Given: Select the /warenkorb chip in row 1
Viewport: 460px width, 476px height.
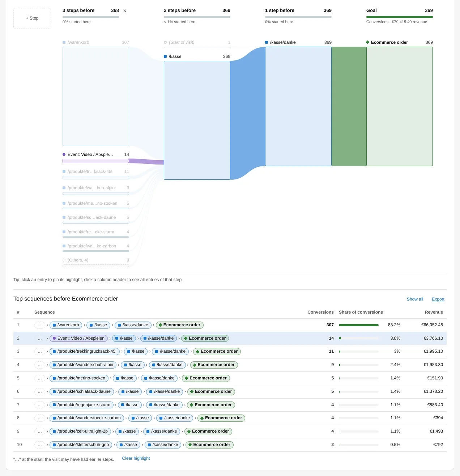Looking at the screenshot, I should (x=66, y=325).
